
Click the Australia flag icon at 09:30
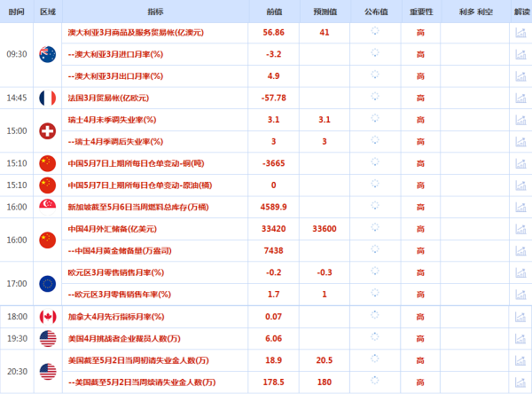48,54
